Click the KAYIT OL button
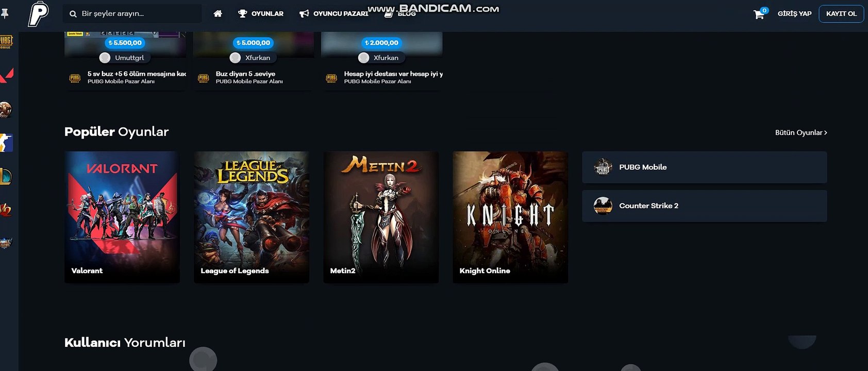This screenshot has width=868, height=371. (x=841, y=13)
